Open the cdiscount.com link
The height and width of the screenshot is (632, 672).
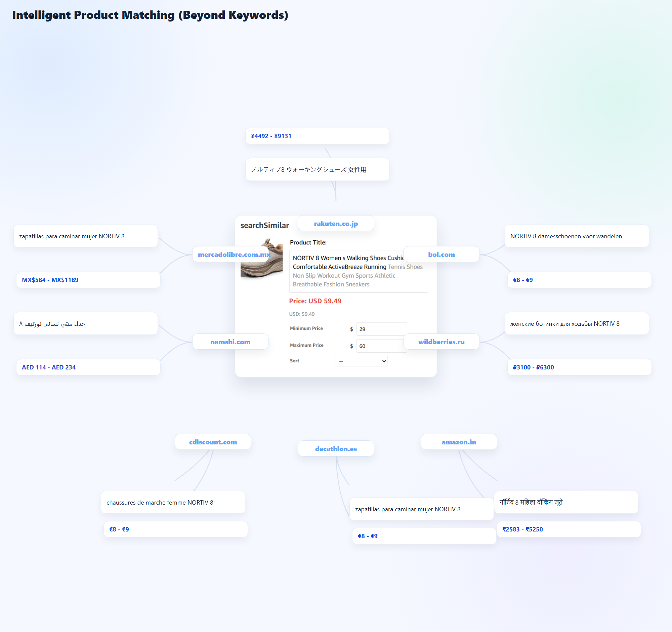(213, 442)
